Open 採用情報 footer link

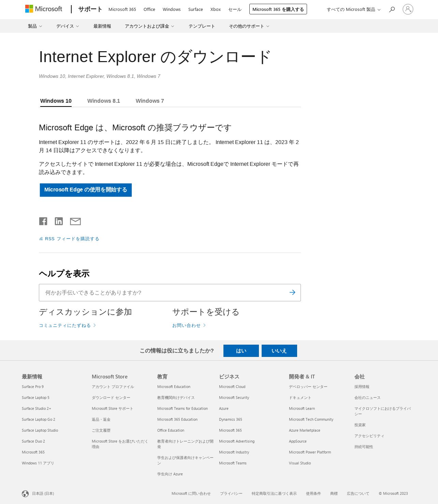coord(362,387)
